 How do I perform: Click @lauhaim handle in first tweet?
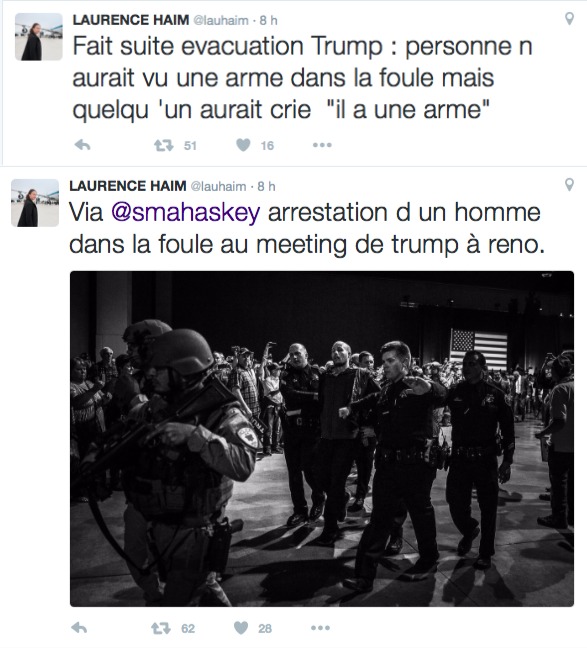point(221,20)
